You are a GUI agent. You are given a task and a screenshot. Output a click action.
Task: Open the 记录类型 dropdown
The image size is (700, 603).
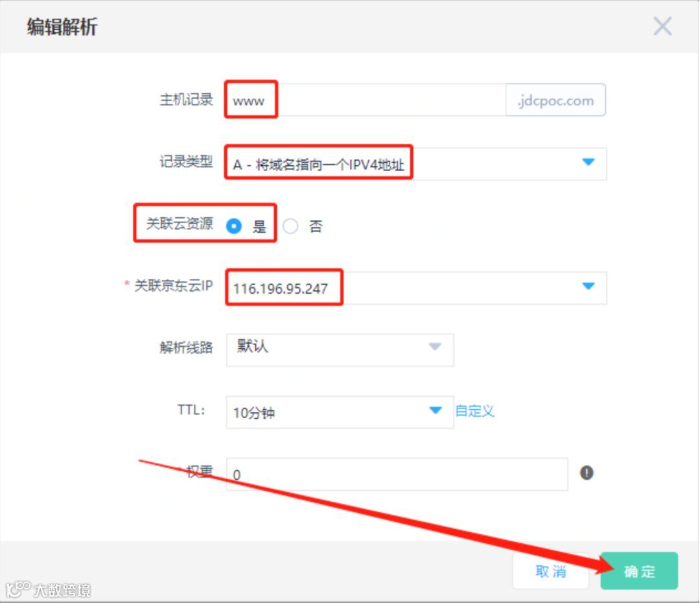[416, 163]
